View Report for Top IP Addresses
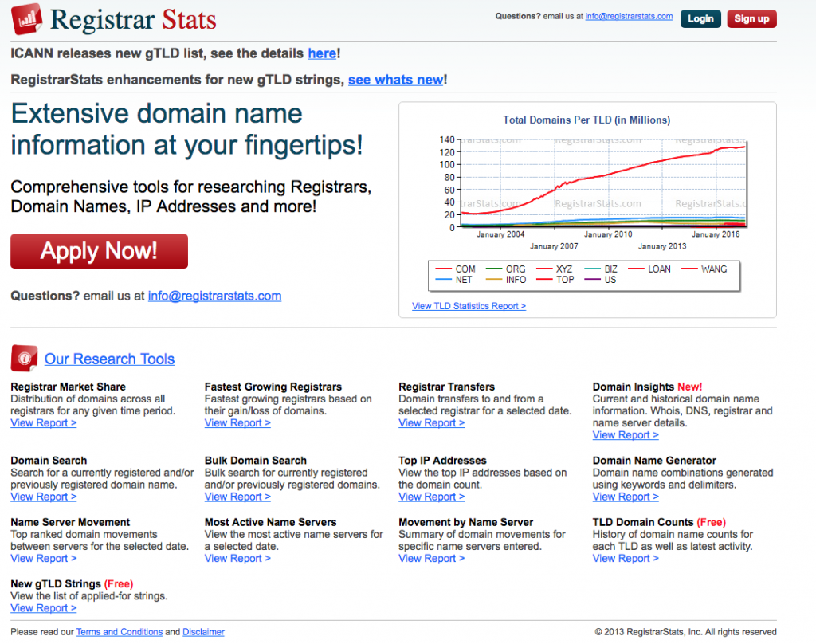 pos(431,497)
